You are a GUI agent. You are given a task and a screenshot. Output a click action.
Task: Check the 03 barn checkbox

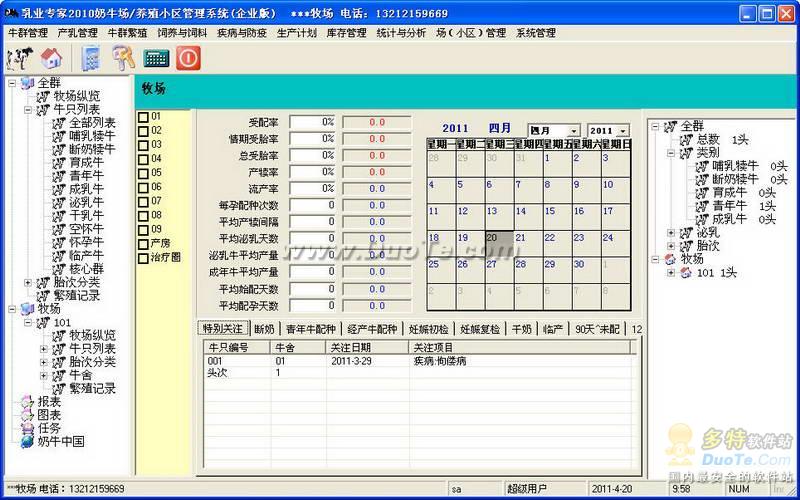[143, 145]
